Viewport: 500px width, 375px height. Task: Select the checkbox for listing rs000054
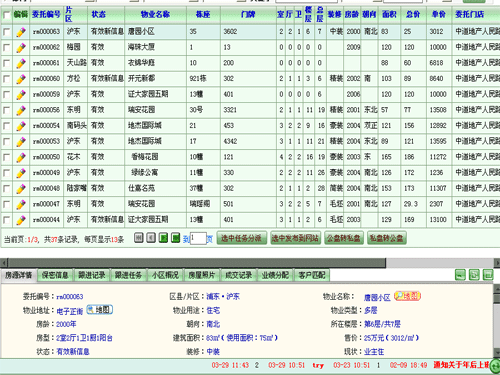pyautogui.click(x=6, y=126)
